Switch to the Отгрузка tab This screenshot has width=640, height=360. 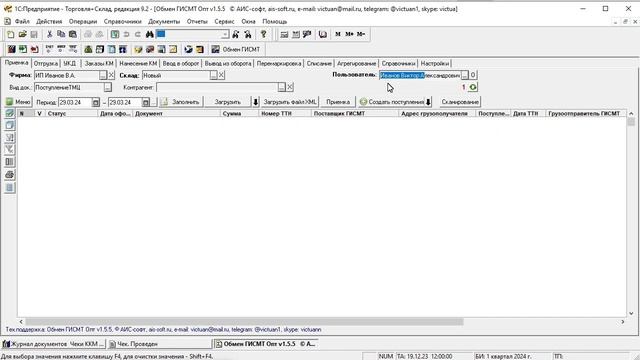pos(46,64)
